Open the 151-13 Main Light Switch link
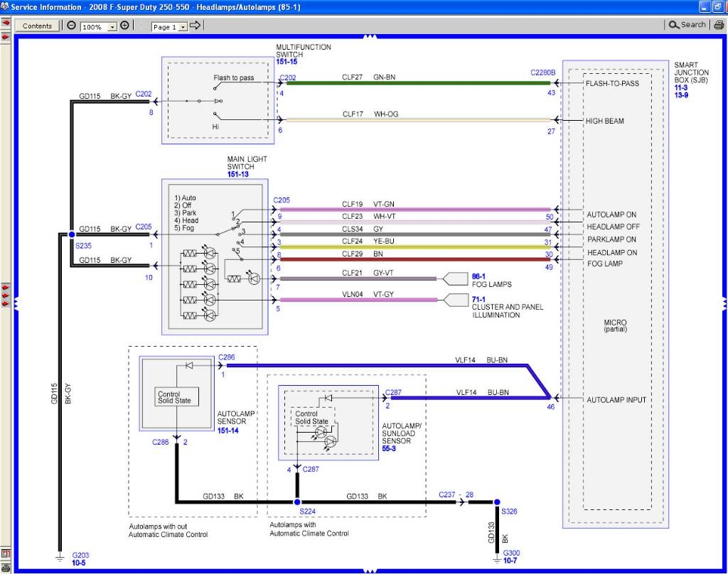 click(x=238, y=174)
